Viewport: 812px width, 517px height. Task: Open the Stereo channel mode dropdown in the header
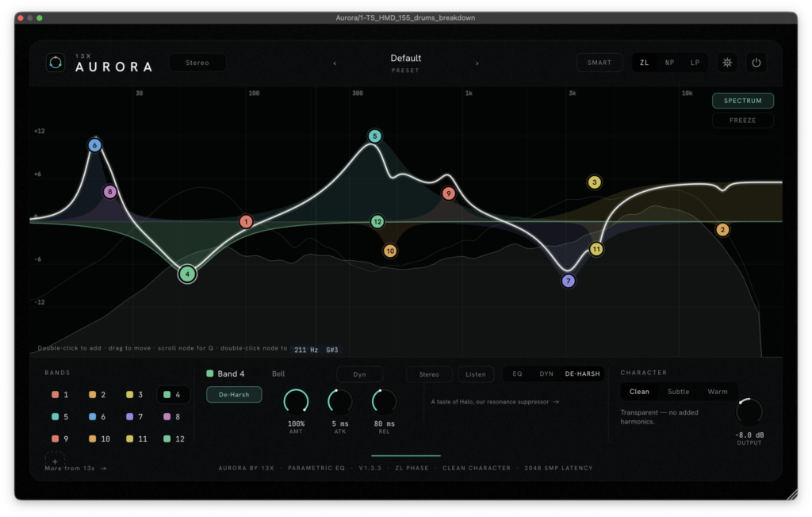tap(197, 63)
